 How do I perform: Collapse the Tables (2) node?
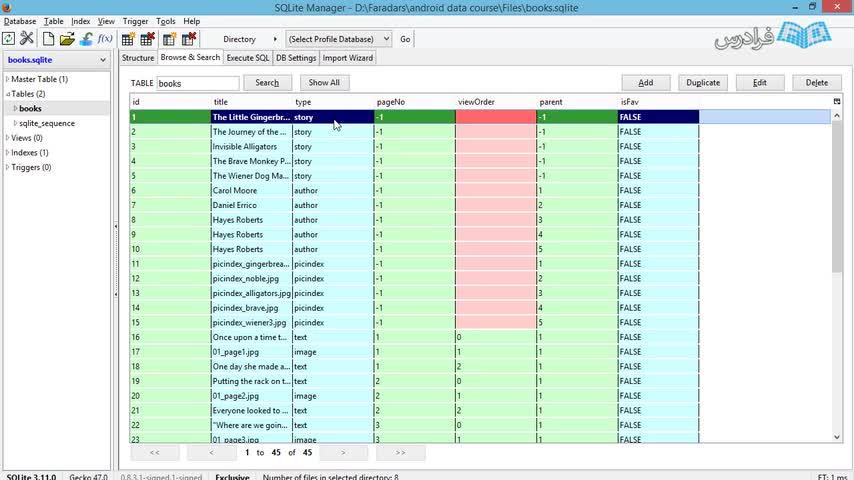tap(8, 94)
